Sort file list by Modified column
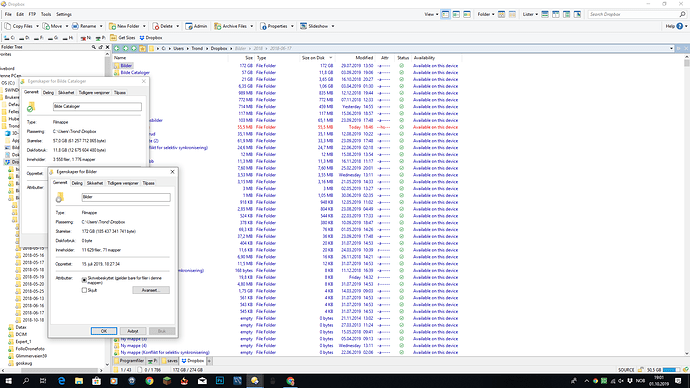690x388 pixels. tap(364, 58)
